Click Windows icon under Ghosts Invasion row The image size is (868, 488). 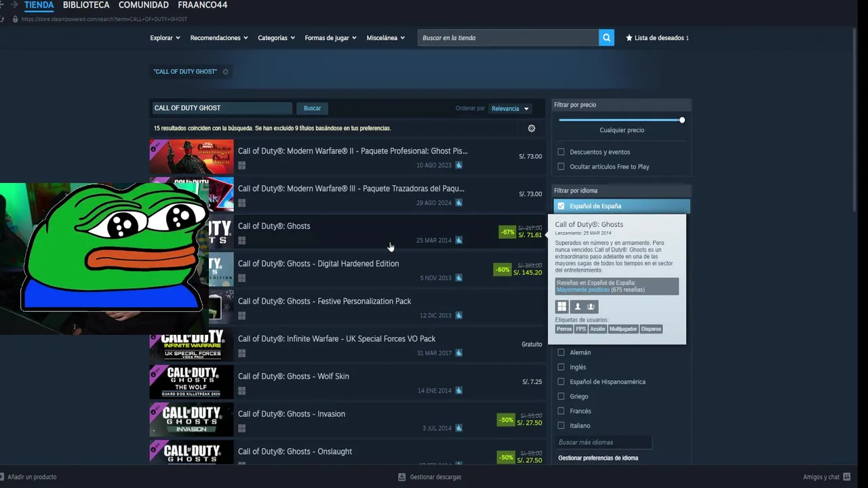241,428
